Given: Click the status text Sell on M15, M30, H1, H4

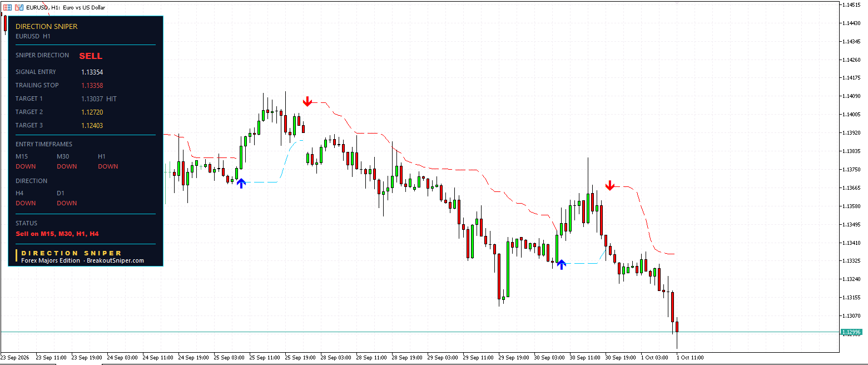Looking at the screenshot, I should 57,234.
